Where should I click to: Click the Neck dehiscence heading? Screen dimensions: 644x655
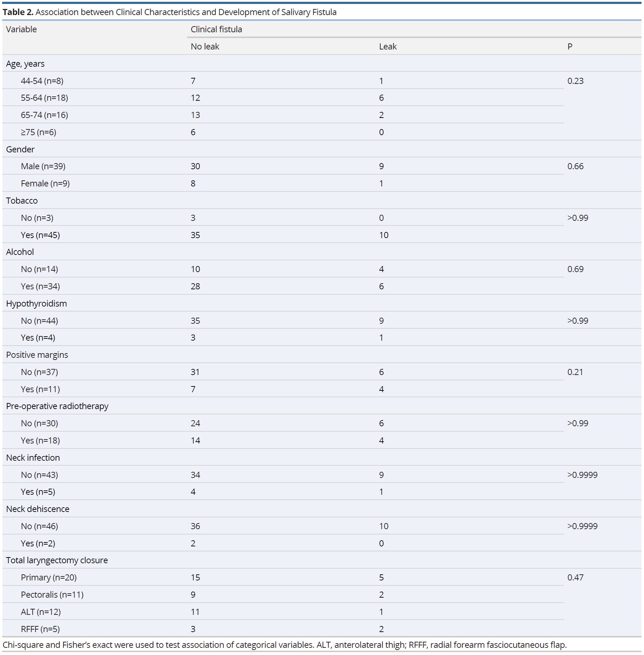[x=37, y=509]
